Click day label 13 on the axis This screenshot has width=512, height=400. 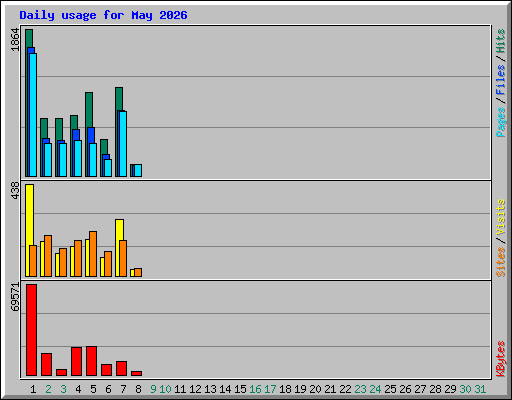[210, 389]
